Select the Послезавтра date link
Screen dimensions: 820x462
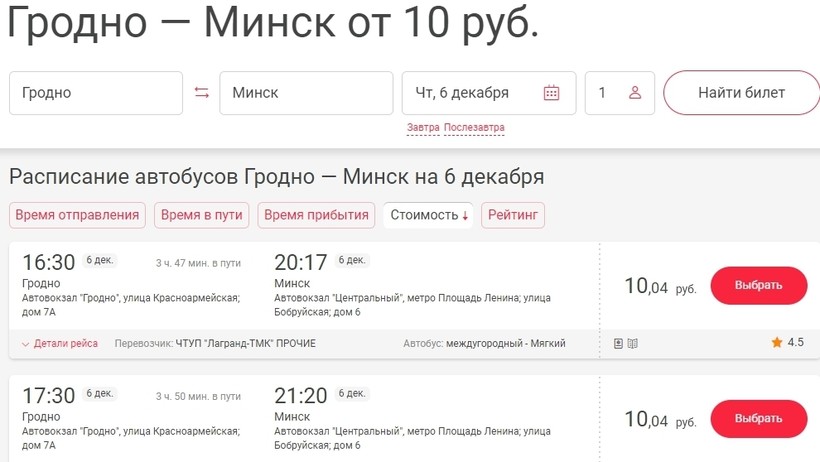point(474,128)
